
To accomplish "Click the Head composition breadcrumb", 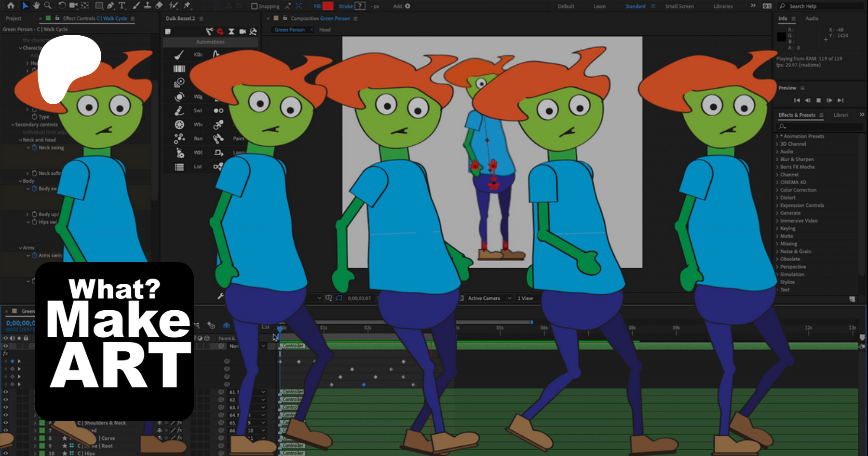I will [x=325, y=30].
